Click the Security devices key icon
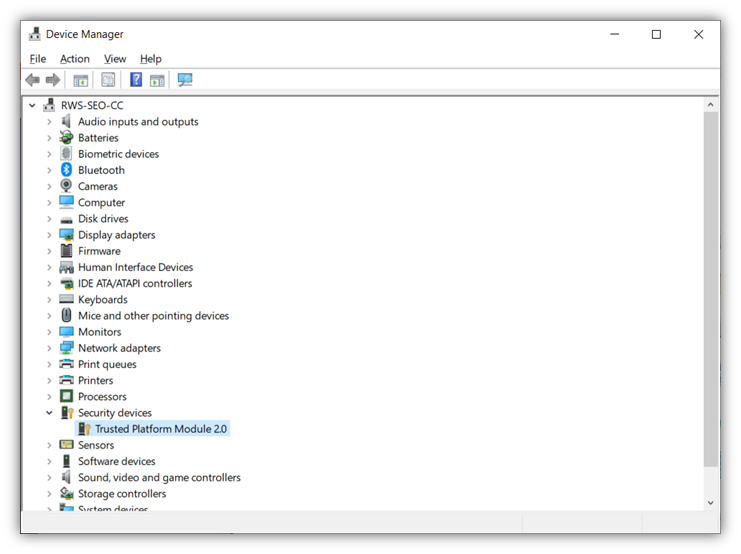The width and height of the screenshot is (741, 554). coord(67,413)
